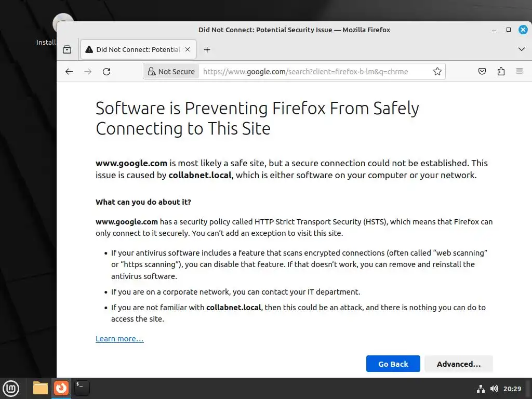Screen dimensions: 532x399
Task: Open the Firefox hamburger menu
Action: pos(519,72)
